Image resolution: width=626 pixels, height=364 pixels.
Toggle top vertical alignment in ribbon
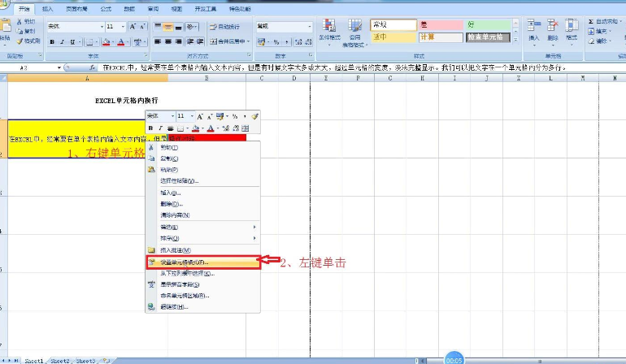point(158,27)
